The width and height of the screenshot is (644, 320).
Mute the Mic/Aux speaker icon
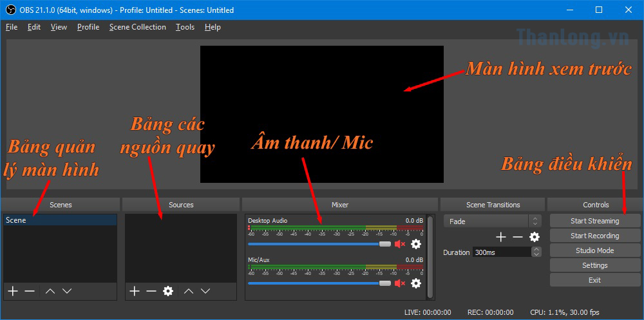point(400,283)
